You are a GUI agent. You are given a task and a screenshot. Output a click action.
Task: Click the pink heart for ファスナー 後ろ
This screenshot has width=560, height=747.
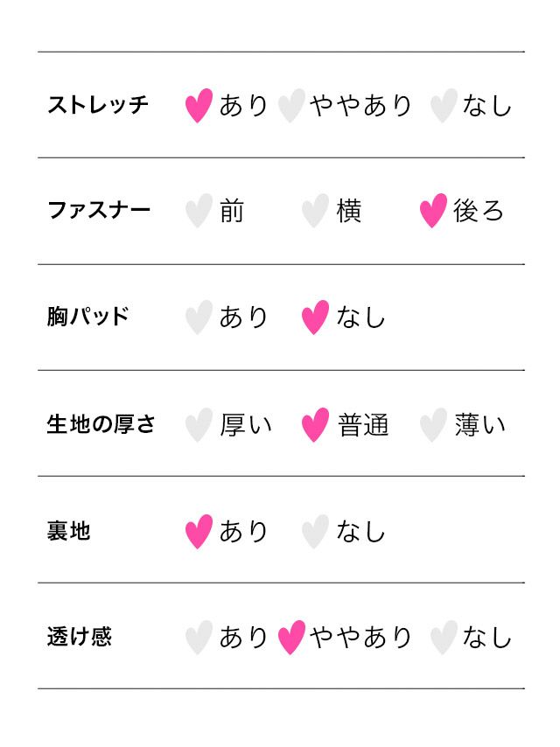click(x=433, y=211)
